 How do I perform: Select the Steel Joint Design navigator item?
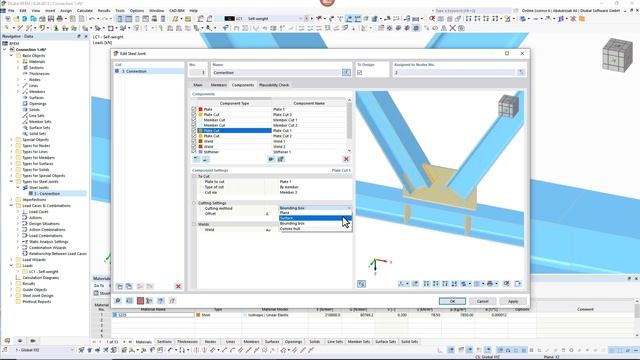[38, 296]
